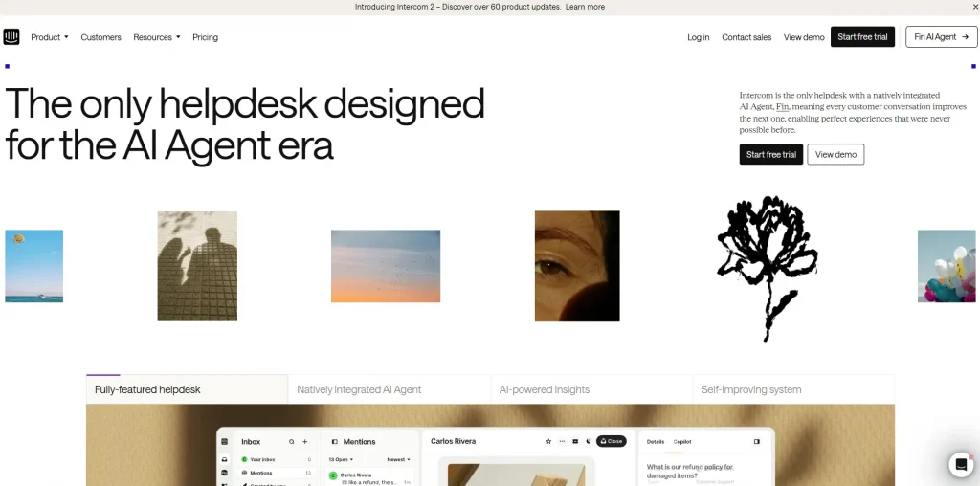Open the Customers nav item
The image size is (980, 486).
[100, 37]
